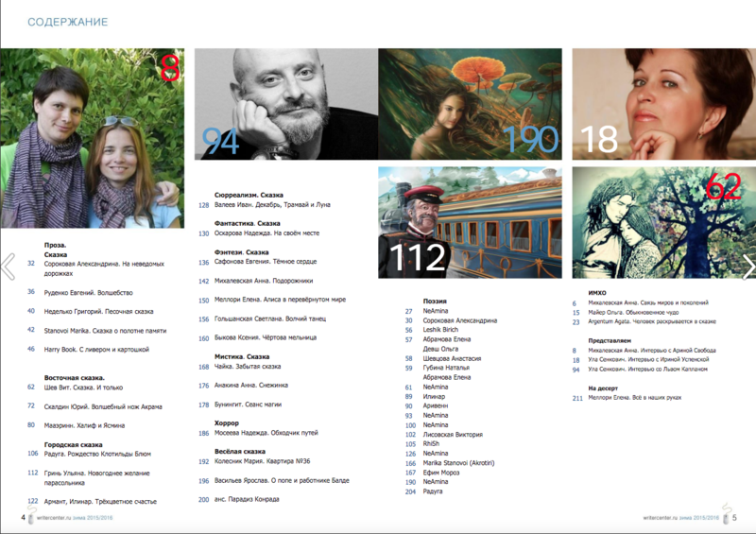Open entry 'Бунингит. Сеанс магии'
The height and width of the screenshot is (534, 756).
248,405
